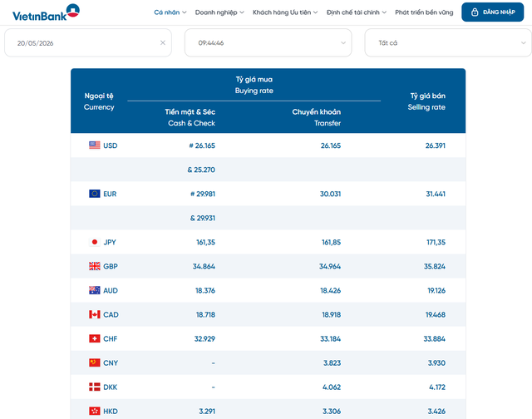Clear the date with the X icon
Screen dimensions: 532x419
163,42
